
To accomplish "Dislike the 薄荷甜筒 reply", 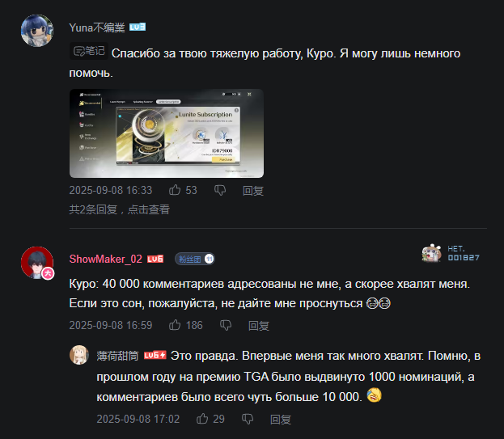I will 248,419.
